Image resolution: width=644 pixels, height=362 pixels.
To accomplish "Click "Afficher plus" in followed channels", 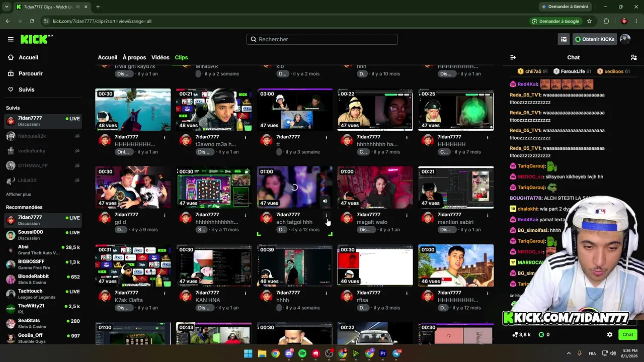I will tap(19, 194).
